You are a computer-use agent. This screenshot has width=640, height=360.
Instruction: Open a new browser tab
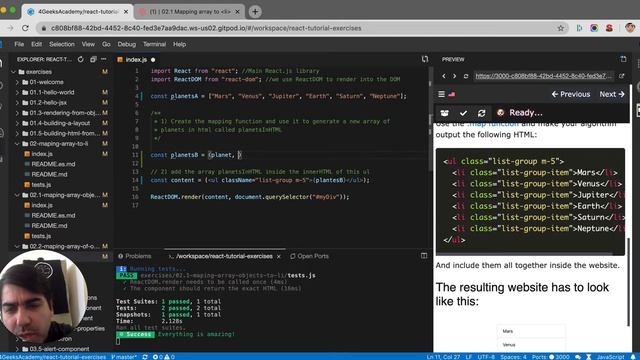255,12
